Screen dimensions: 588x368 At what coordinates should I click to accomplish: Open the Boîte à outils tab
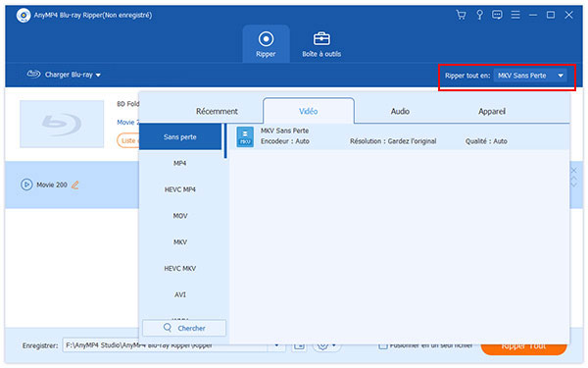(x=321, y=44)
